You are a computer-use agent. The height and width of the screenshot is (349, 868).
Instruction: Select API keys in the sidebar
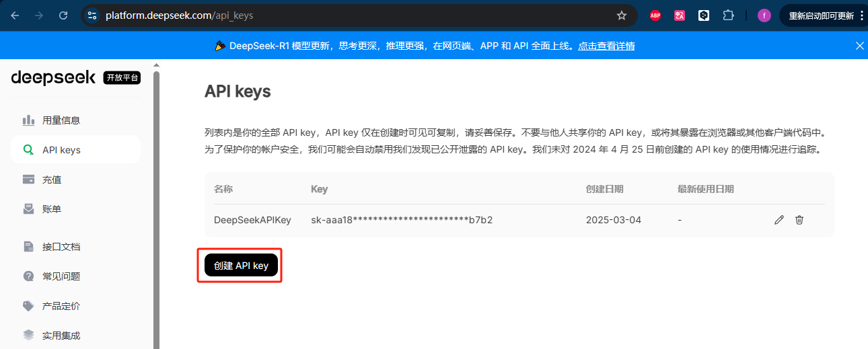[x=75, y=150]
